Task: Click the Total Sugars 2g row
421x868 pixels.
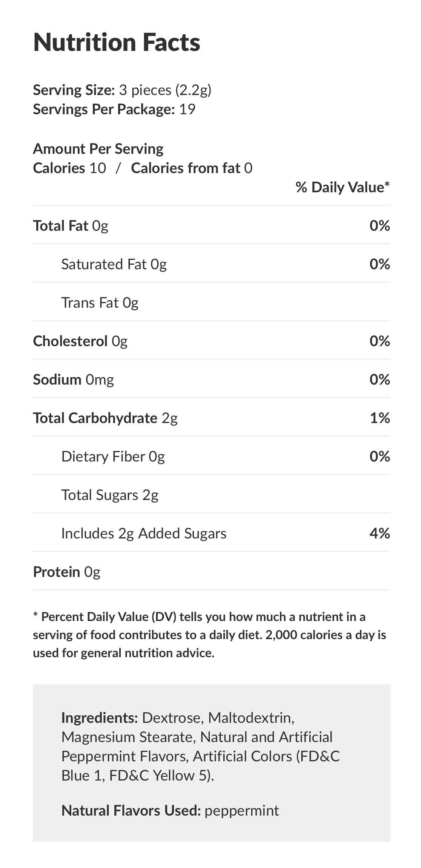Action: [110, 495]
